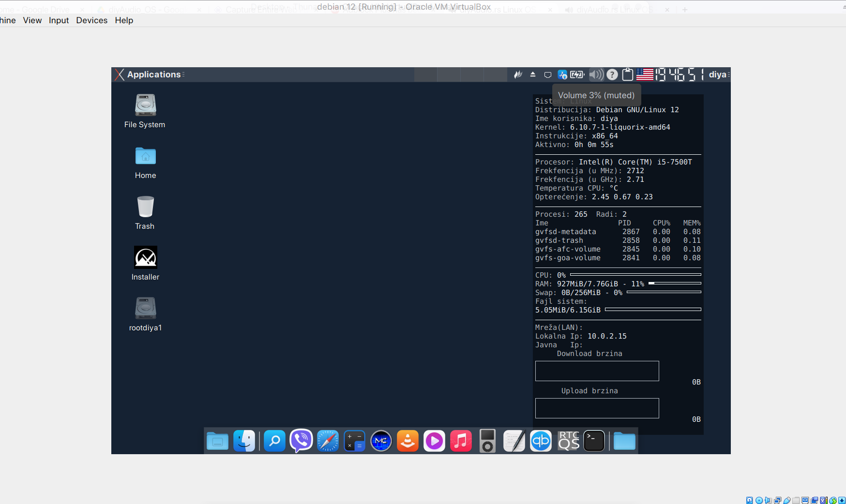Open the calculator app in dock
The height and width of the screenshot is (504, 846).
354,441
